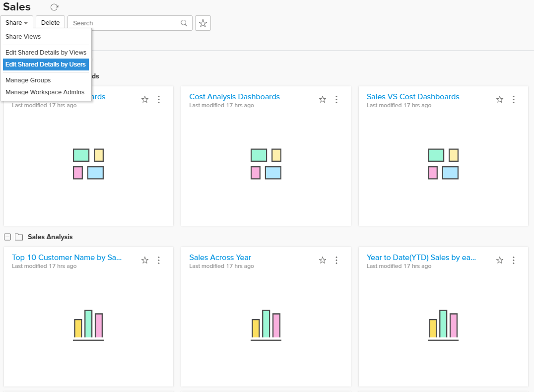The width and height of the screenshot is (534, 392).
Task: Click Sales Across Year chart thumbnail
Action: tap(266, 325)
